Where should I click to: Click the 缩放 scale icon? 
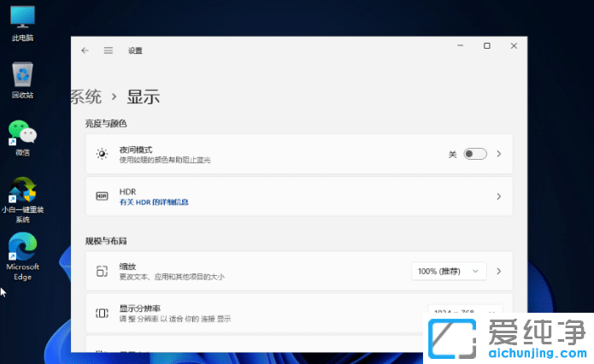102,271
